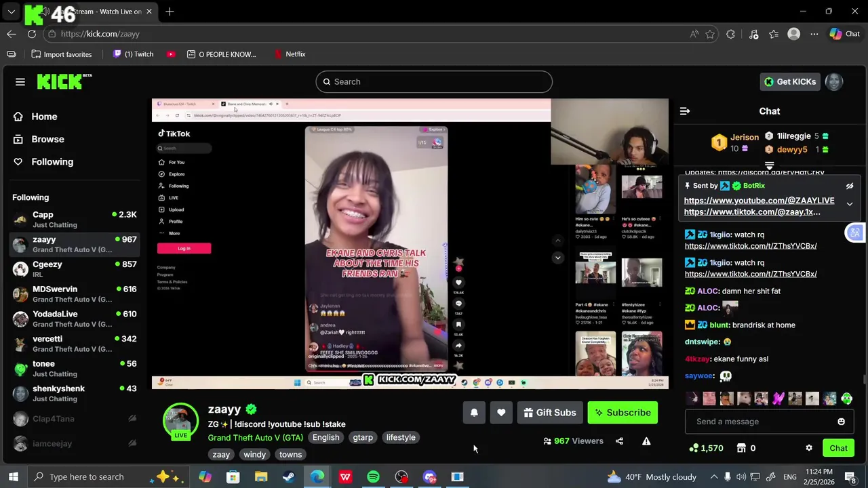Screen dimensions: 868x488
Task: Open Copilot Chat in browser toolbar
Action: pyautogui.click(x=845, y=34)
